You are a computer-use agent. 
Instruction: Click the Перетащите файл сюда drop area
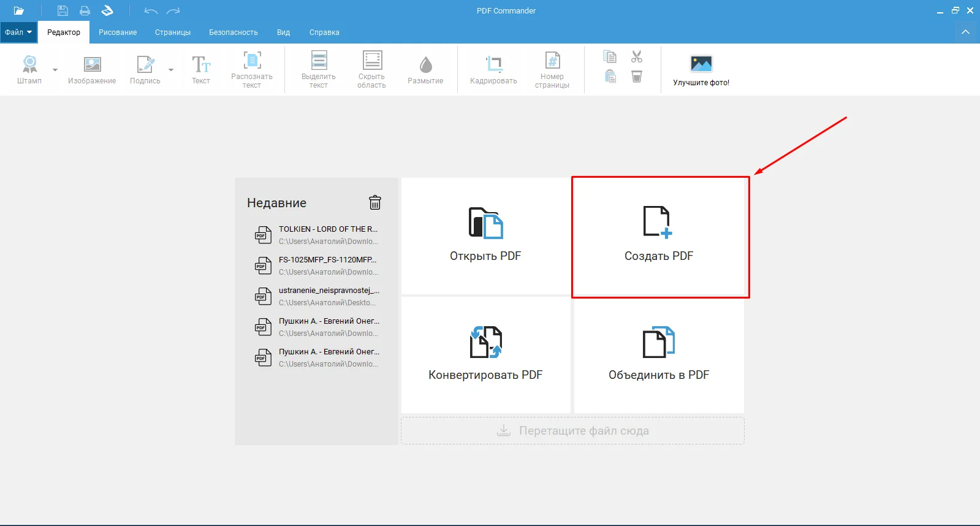pos(572,430)
